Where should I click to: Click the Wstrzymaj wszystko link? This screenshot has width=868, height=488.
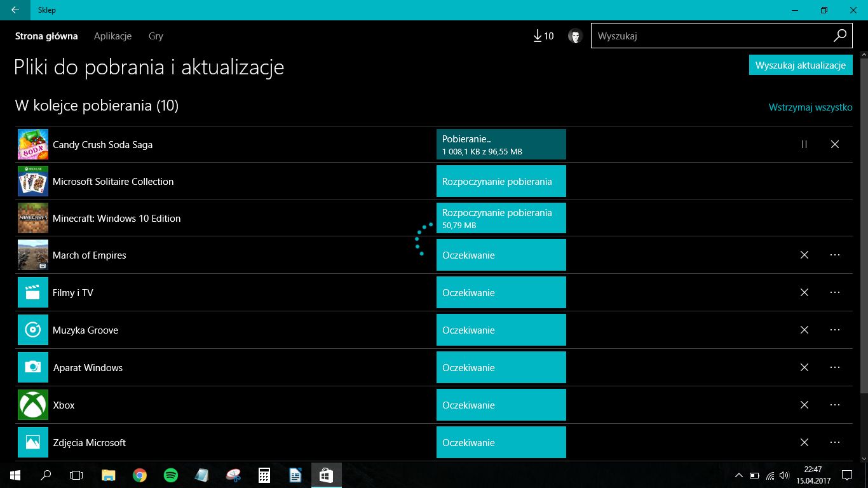tap(810, 107)
